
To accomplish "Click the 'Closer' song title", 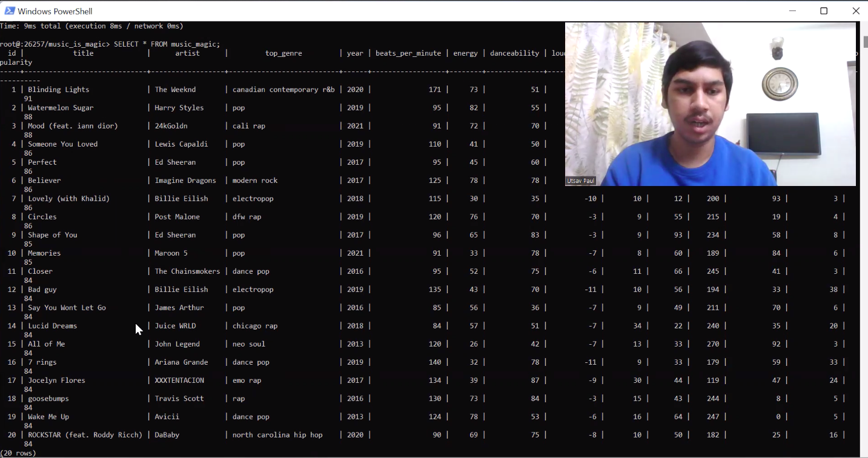I will [x=40, y=271].
